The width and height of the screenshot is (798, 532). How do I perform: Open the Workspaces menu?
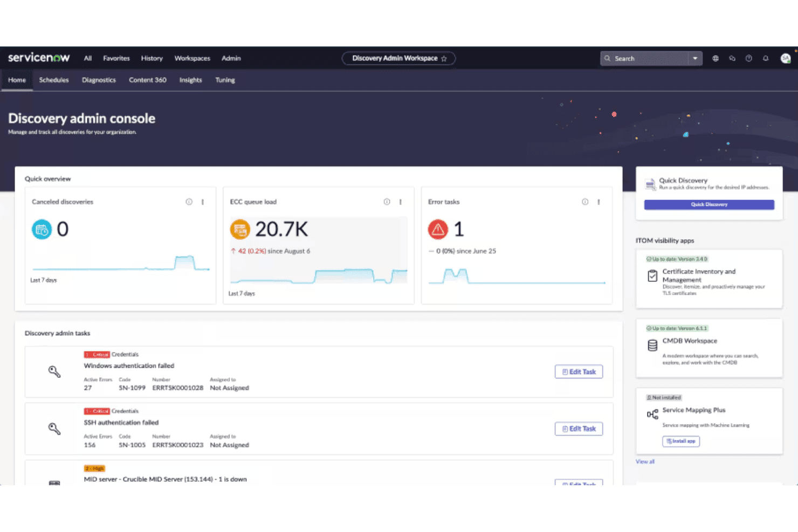tap(192, 58)
